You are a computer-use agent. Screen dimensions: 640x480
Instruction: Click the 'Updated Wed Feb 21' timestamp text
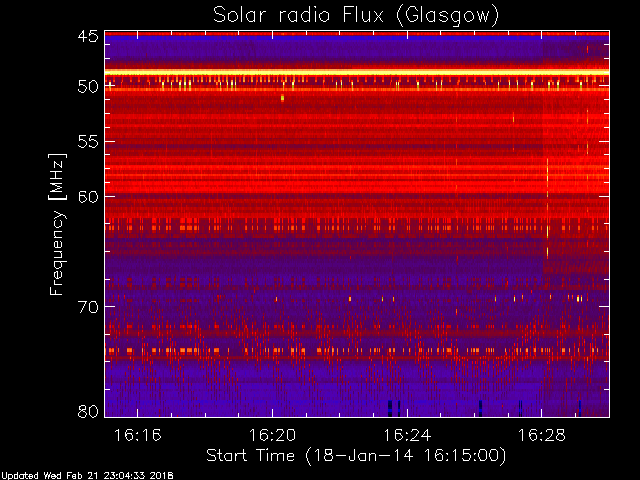pyautogui.click(x=87, y=476)
